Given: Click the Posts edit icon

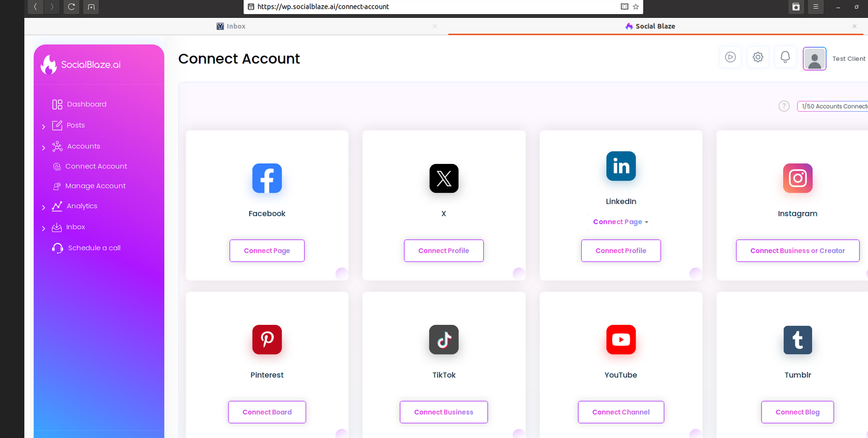Looking at the screenshot, I should pos(57,125).
